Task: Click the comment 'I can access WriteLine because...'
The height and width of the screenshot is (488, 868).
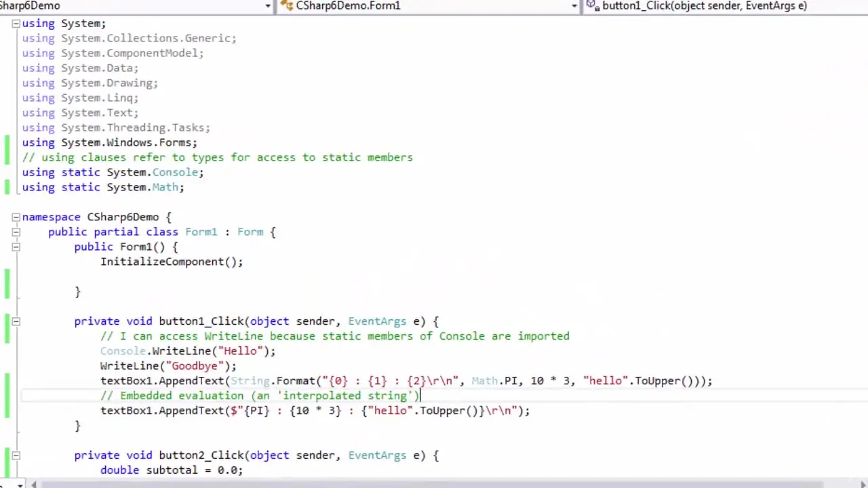Action: point(335,337)
